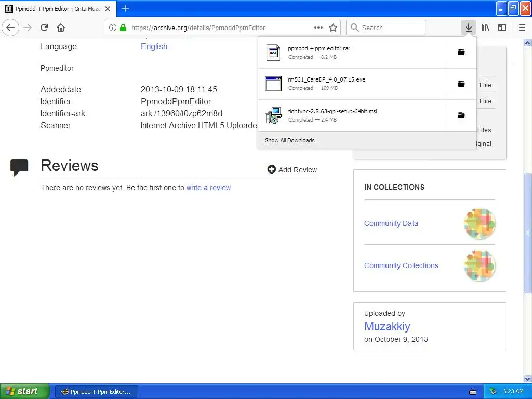
Task: Reload the current page
Action: pyautogui.click(x=45, y=28)
